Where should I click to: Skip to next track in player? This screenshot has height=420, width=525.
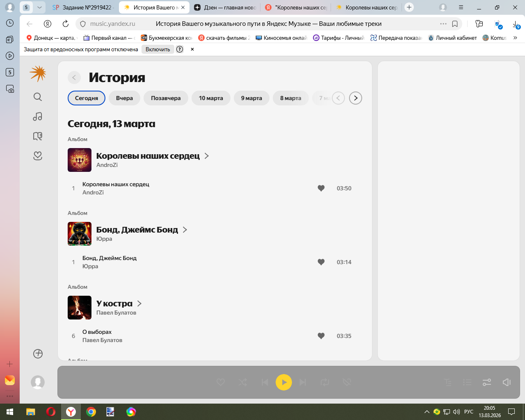point(303,382)
